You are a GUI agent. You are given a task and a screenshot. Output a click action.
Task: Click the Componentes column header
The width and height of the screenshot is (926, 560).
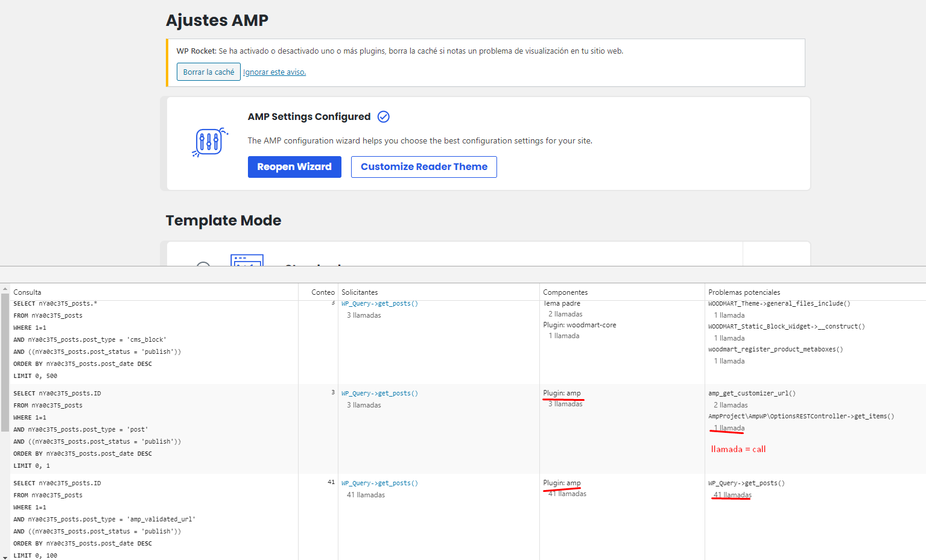pos(565,292)
